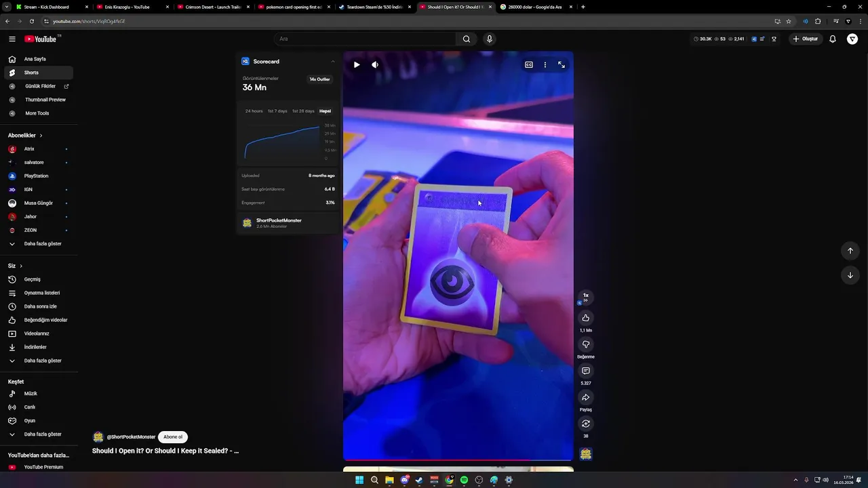Open @ShortPocketMonster channel handle
Viewport: 868px width, 488px height.
click(x=131, y=437)
